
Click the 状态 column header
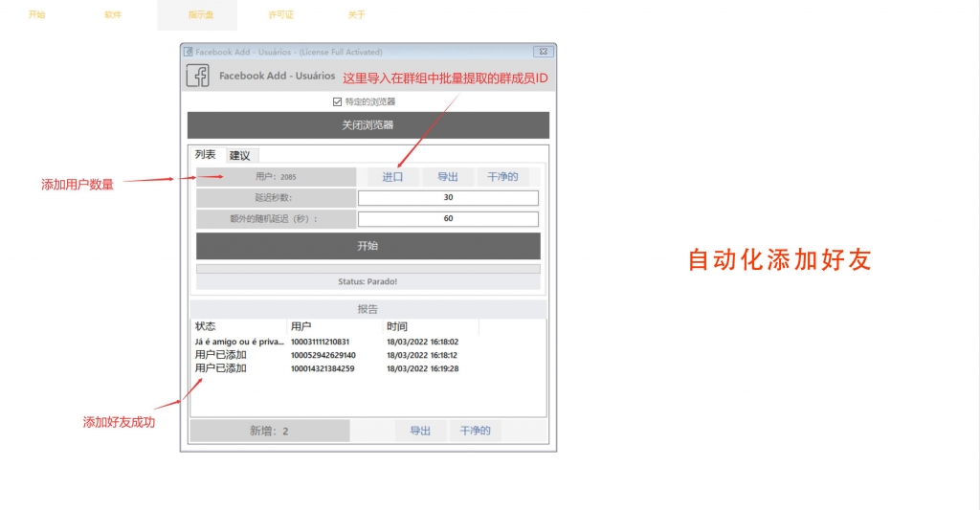coord(238,326)
